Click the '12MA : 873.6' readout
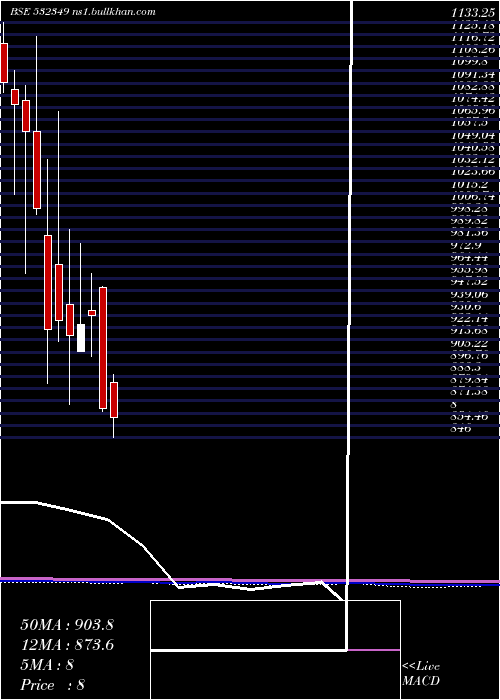The width and height of the screenshot is (500, 700). coord(67,645)
